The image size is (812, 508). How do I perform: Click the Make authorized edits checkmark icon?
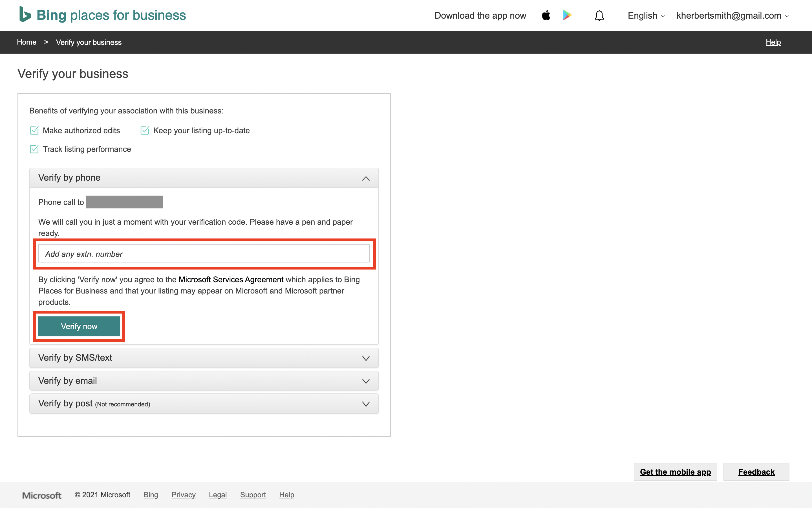click(34, 130)
